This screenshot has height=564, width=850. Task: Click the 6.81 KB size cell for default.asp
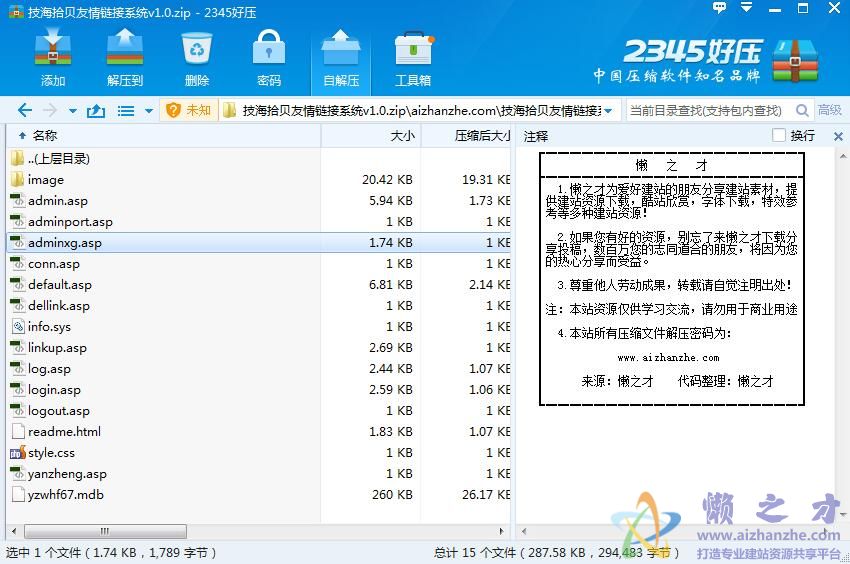click(390, 285)
